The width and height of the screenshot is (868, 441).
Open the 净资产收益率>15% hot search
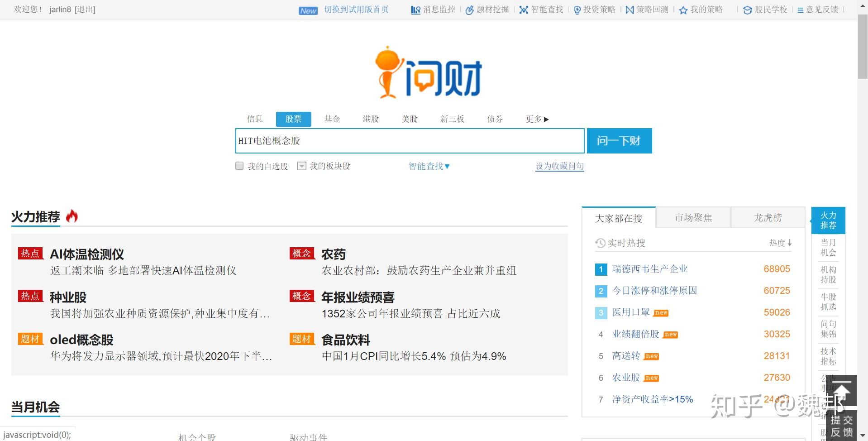point(653,399)
